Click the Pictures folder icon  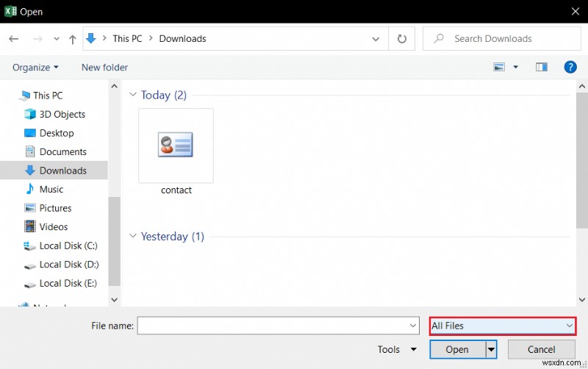coord(30,208)
